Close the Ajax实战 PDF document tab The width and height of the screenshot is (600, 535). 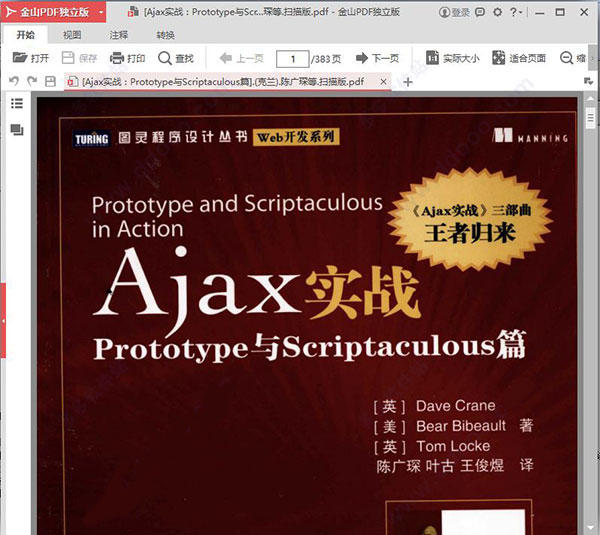click(x=383, y=82)
